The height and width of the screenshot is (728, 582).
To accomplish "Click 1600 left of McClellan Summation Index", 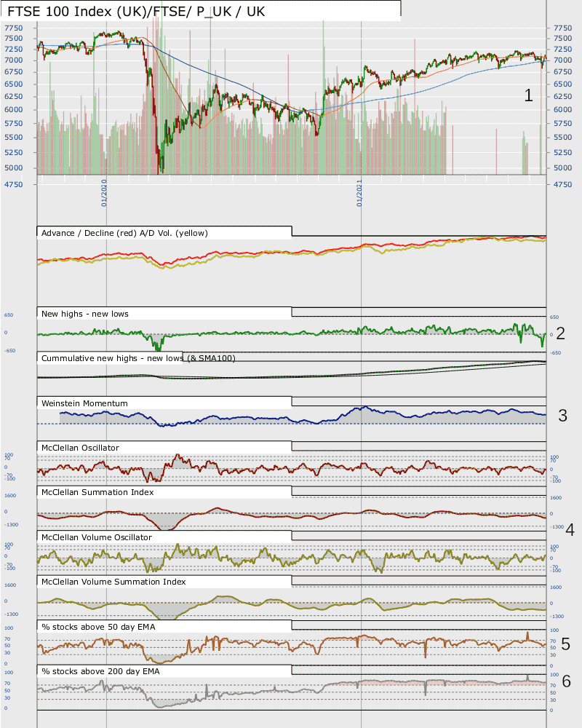I will (10, 496).
